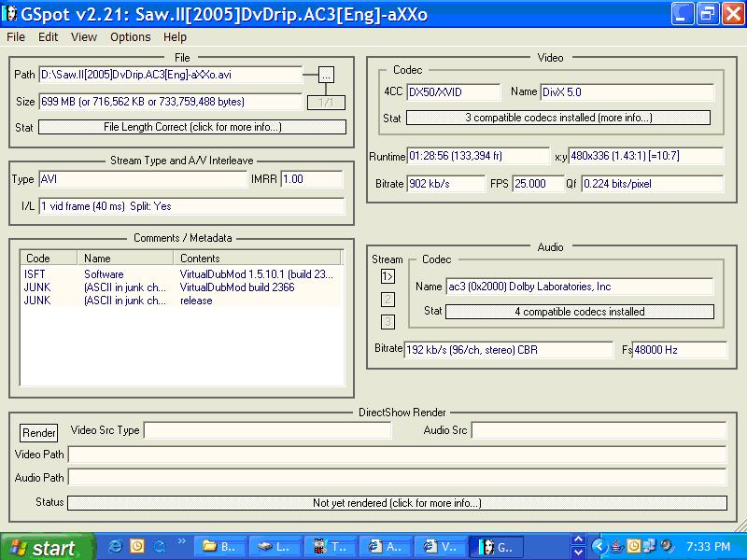Click the Runtime field
Screen dimensions: 747x560
point(478,156)
